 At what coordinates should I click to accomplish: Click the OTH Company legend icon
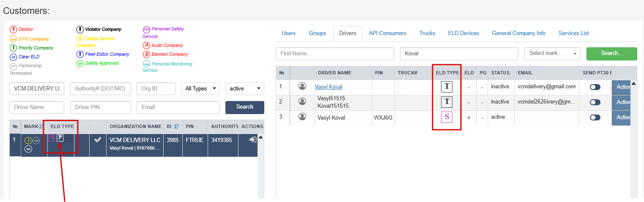pos(13,39)
